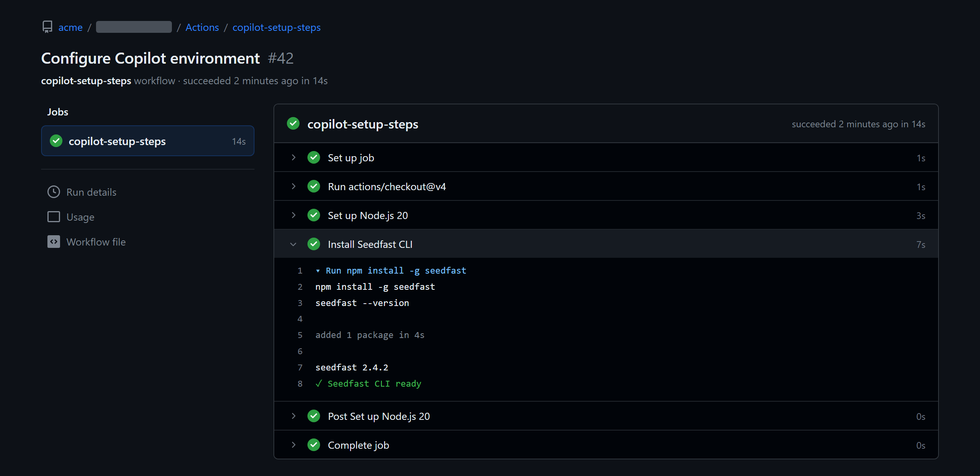The width and height of the screenshot is (980, 476).
Task: Click the green check icon in the Jobs sidebar entry
Action: point(56,141)
